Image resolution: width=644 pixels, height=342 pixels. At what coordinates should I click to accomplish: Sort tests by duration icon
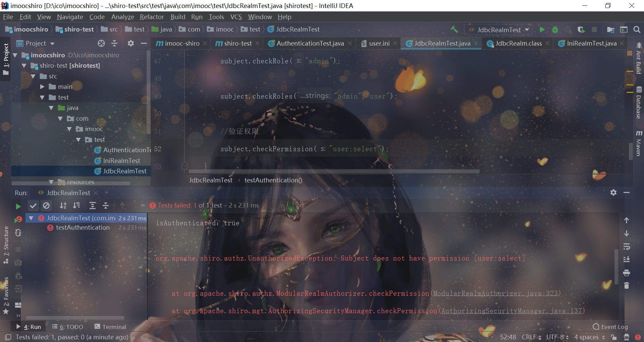[76, 206]
